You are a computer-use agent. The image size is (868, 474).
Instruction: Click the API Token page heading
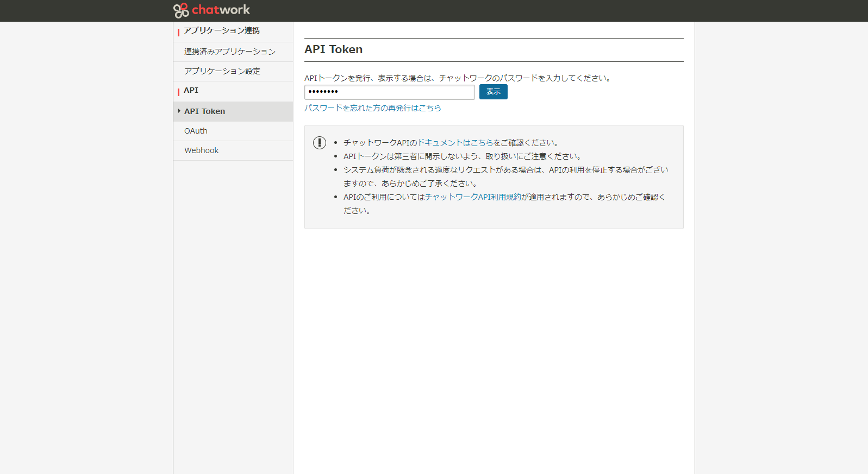tap(334, 49)
